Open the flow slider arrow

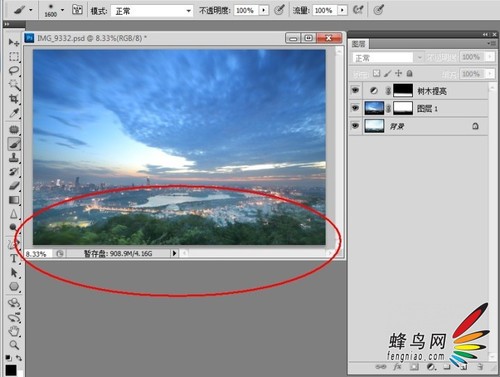point(342,10)
